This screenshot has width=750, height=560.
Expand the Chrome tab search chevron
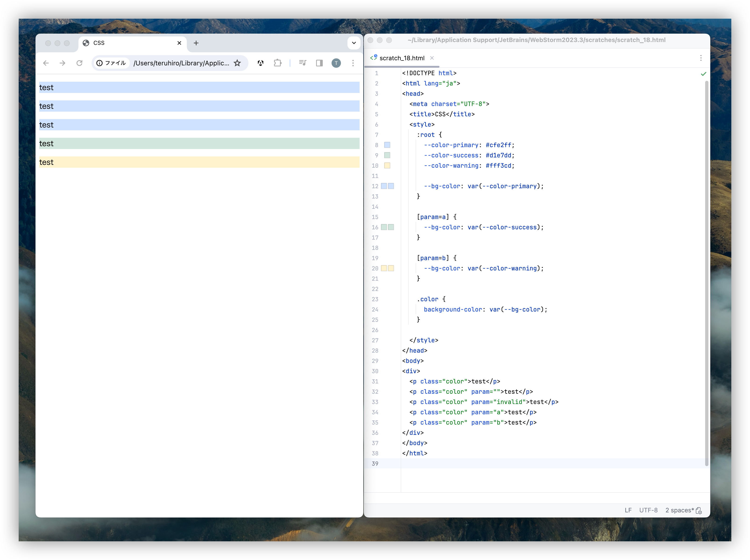(354, 43)
